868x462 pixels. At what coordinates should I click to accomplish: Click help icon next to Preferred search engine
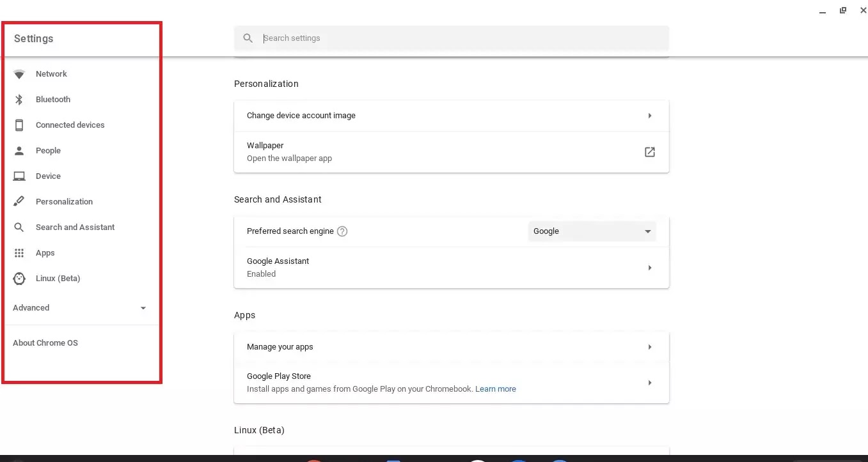pos(342,231)
